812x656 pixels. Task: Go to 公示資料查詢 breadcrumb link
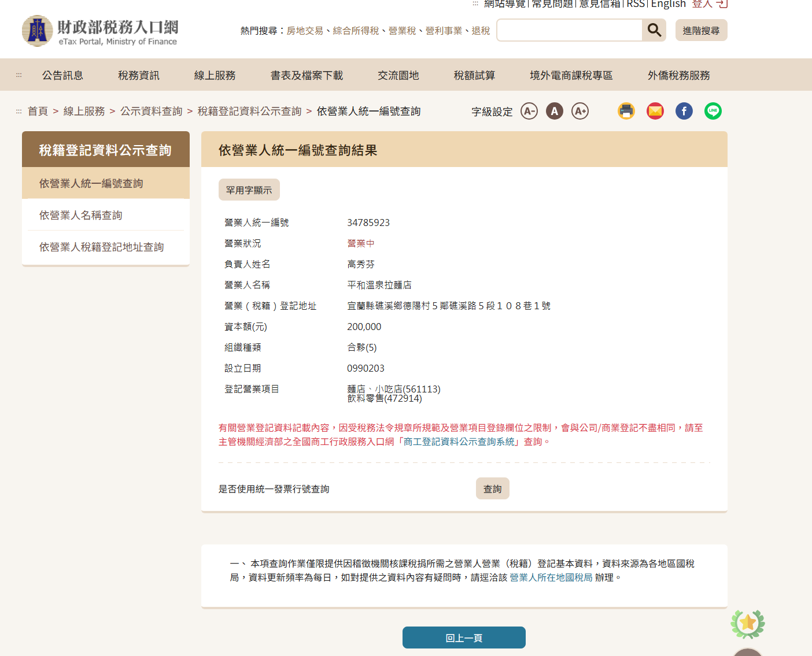152,111
